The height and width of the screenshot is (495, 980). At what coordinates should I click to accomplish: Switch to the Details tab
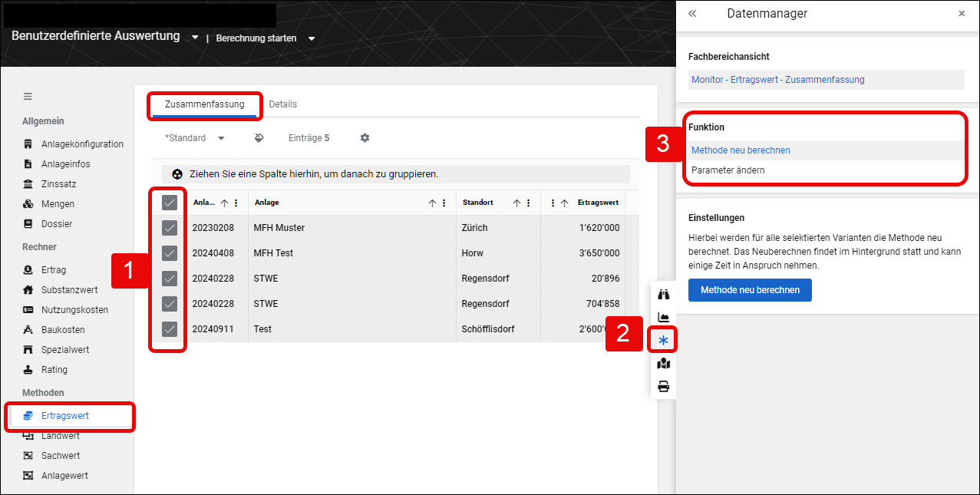coord(283,104)
